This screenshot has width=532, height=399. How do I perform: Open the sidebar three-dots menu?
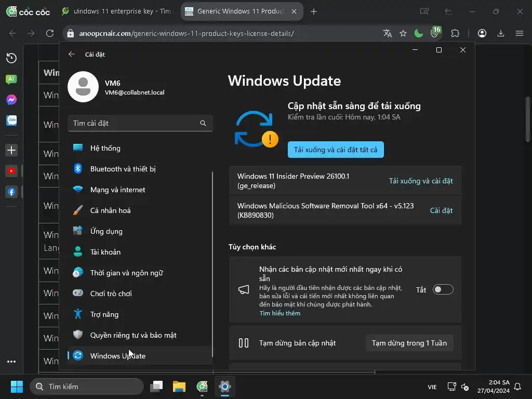11,362
